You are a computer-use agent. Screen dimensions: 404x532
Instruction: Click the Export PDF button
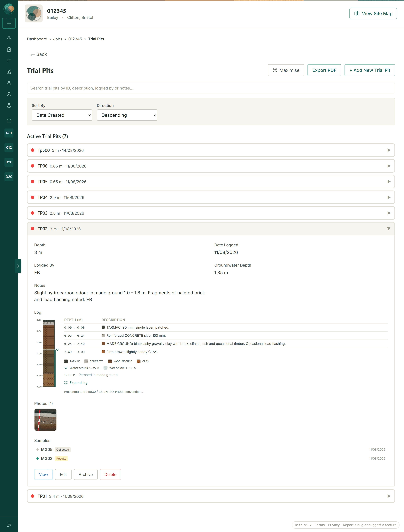(x=324, y=70)
